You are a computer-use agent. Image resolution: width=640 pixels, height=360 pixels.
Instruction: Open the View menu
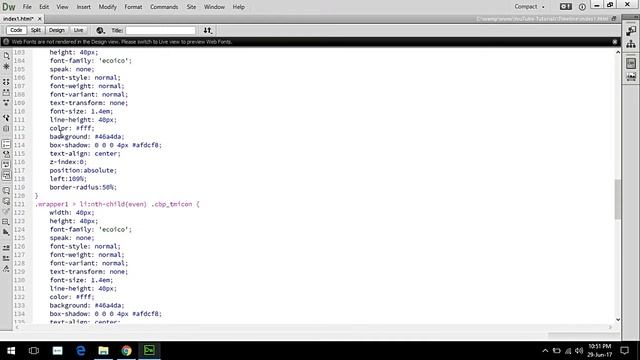point(62,7)
